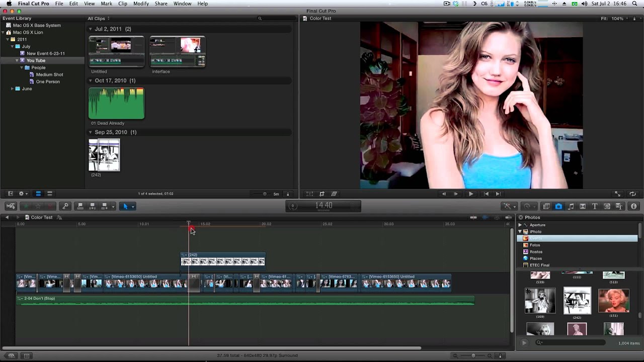Image resolution: width=644 pixels, height=362 pixels.
Task: Click the Photos browser search field
Action: pos(571,342)
